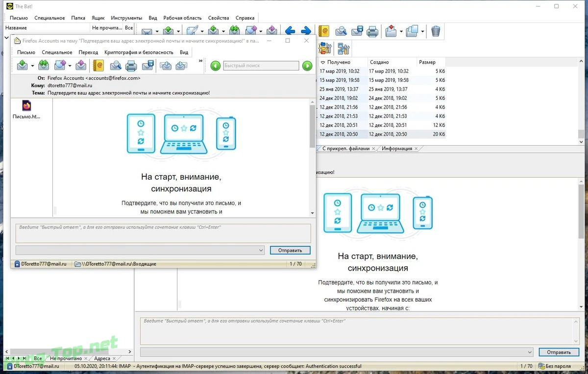Click the save message icon in the main toolbar
The height and width of the screenshot is (374, 588).
click(x=357, y=31)
